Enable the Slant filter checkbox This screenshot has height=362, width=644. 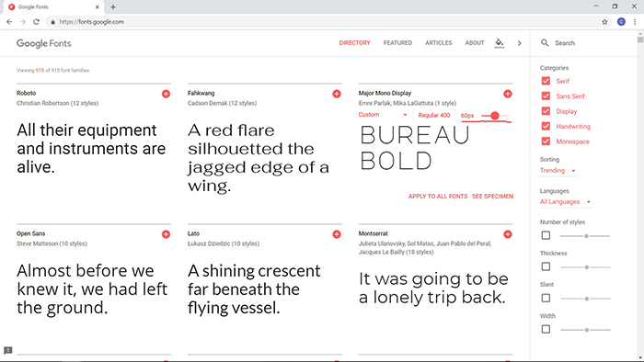546,298
